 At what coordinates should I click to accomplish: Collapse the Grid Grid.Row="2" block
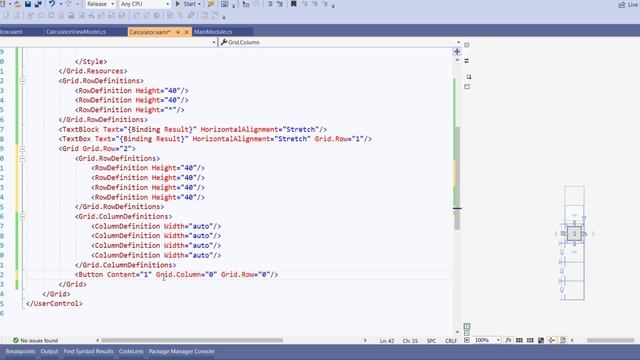[x=22, y=149]
